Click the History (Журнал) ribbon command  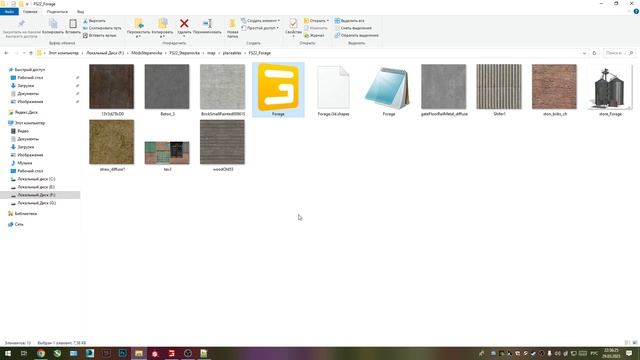click(314, 36)
